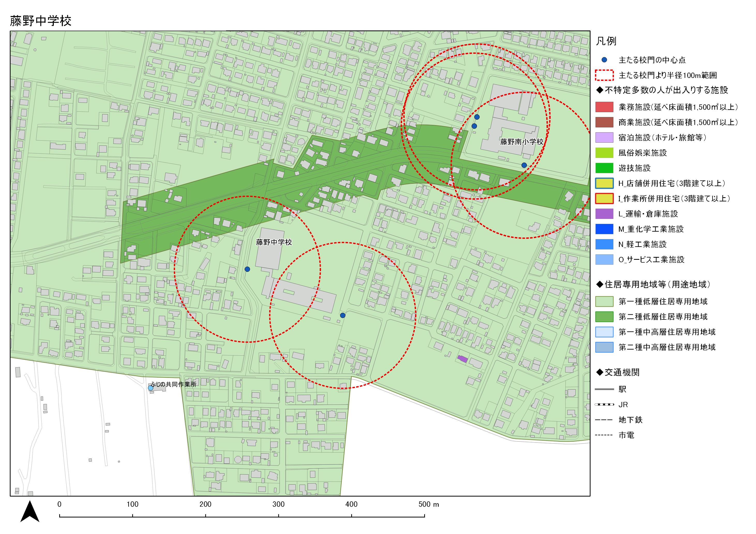Click the 藤野南小学校 south gate blue marker
The image size is (756, 534).
point(524,165)
